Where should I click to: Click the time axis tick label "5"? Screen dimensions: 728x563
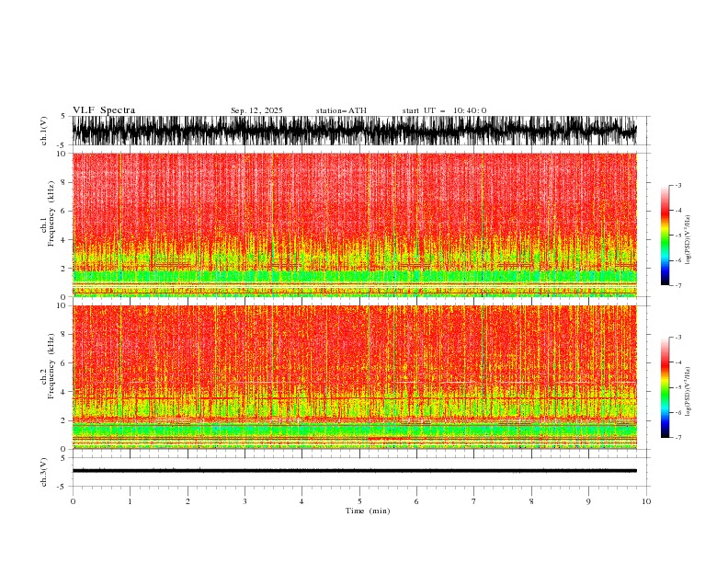[x=359, y=501]
